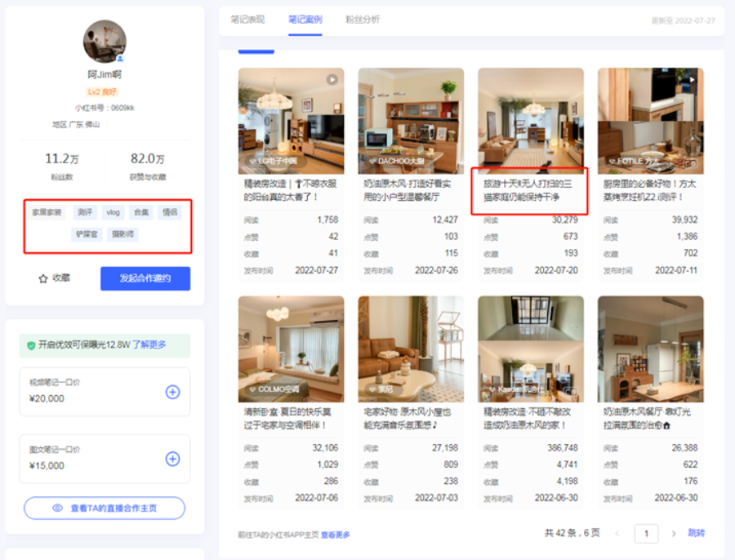Click the page number input box
Image resolution: width=735 pixels, height=560 pixels.
pyautogui.click(x=647, y=533)
